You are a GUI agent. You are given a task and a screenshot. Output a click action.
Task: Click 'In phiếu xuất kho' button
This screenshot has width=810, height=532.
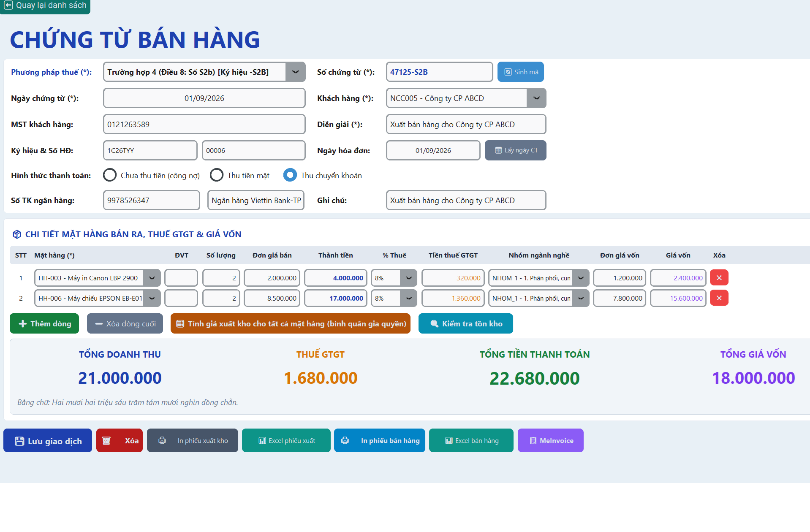click(x=193, y=441)
